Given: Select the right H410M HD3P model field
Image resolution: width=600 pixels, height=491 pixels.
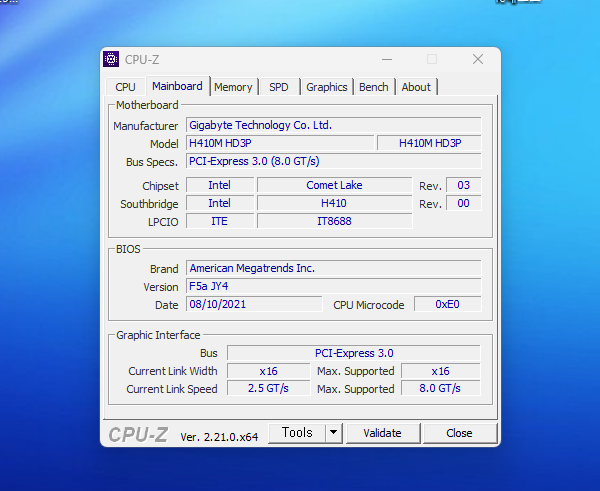Looking at the screenshot, I should [x=429, y=143].
